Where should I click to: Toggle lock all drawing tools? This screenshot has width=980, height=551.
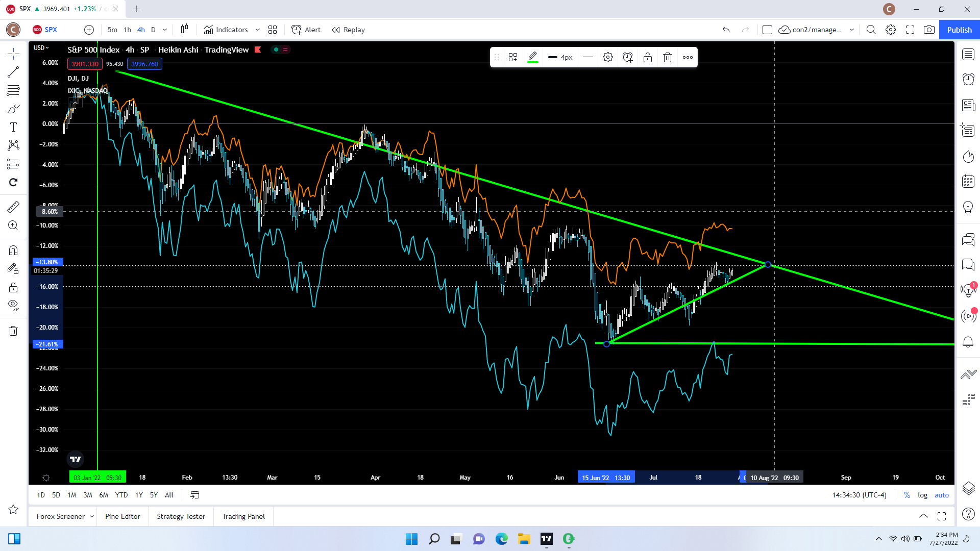(13, 287)
